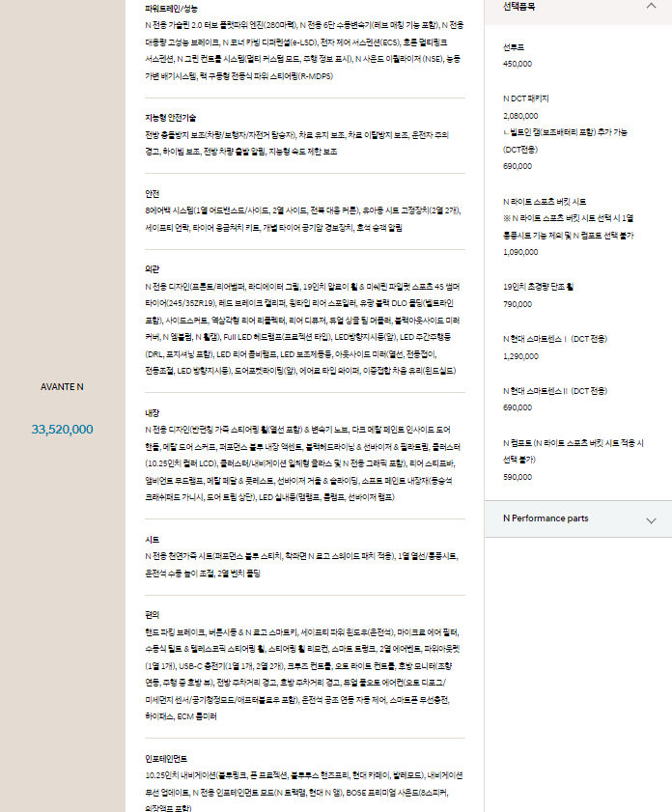
Task: Click the N DCT 패키지 option name
Action: [x=526, y=98]
